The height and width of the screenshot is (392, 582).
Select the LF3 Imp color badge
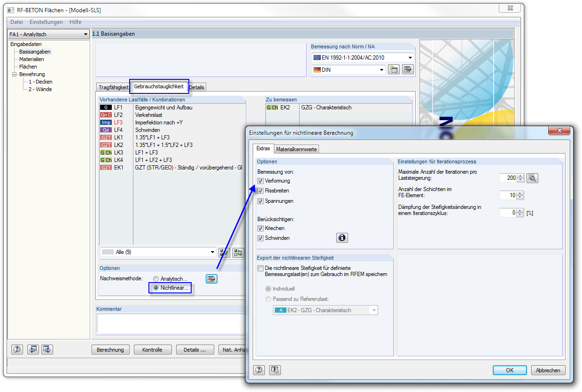pyautogui.click(x=106, y=123)
